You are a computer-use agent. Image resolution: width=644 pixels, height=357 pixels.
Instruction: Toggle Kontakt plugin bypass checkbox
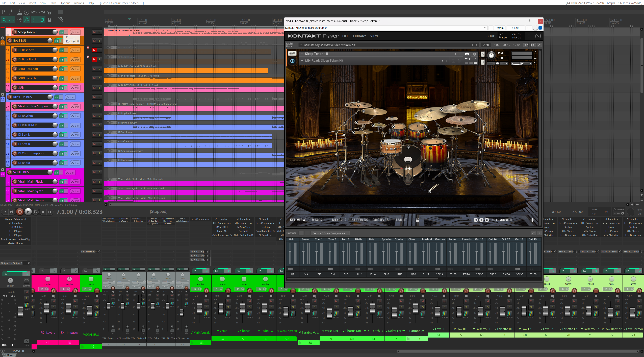540,28
